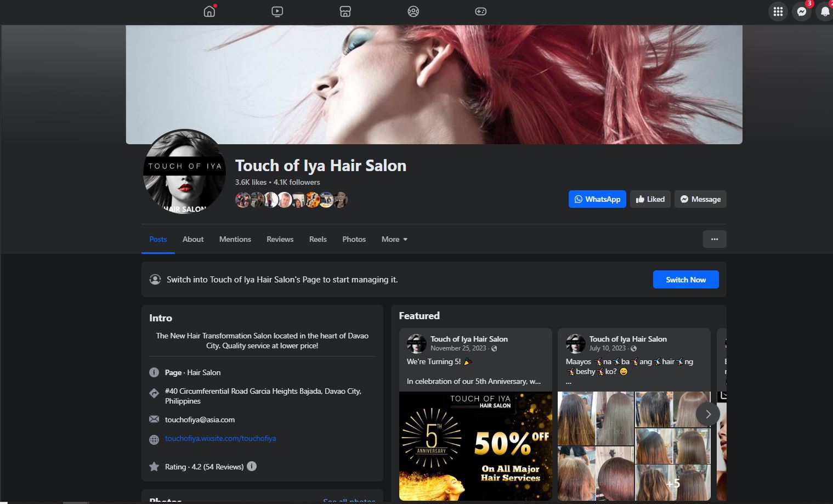
Task: Click the 'Switch into Touch of Iya' notice text
Action: (x=282, y=280)
